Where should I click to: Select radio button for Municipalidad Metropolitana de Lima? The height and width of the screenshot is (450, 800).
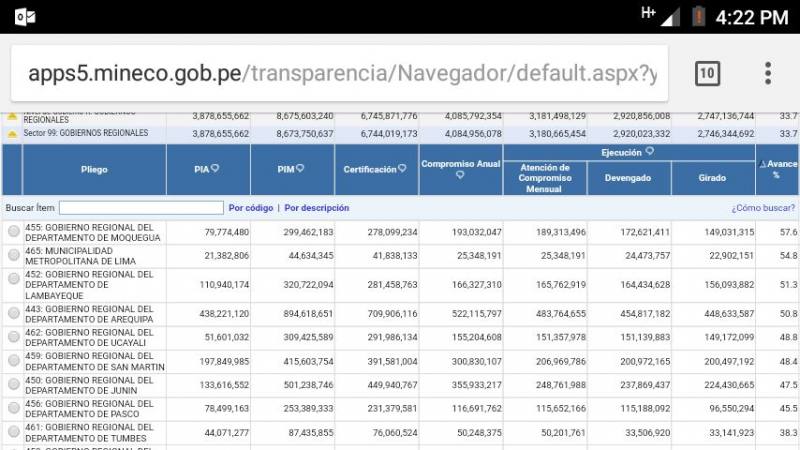coord(14,255)
